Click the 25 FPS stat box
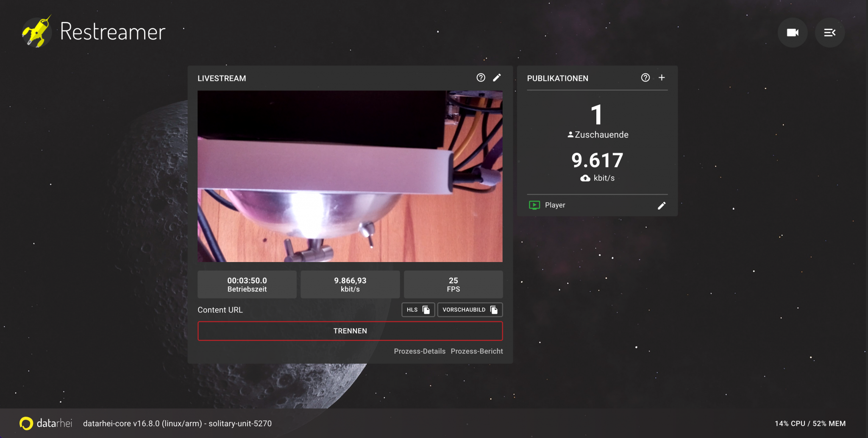This screenshot has width=868, height=438. click(x=453, y=284)
